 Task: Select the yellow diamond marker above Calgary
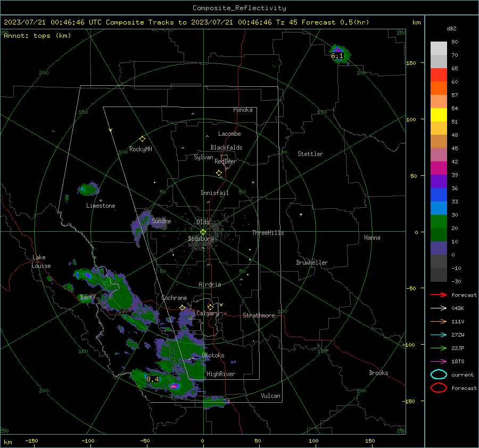click(x=210, y=307)
